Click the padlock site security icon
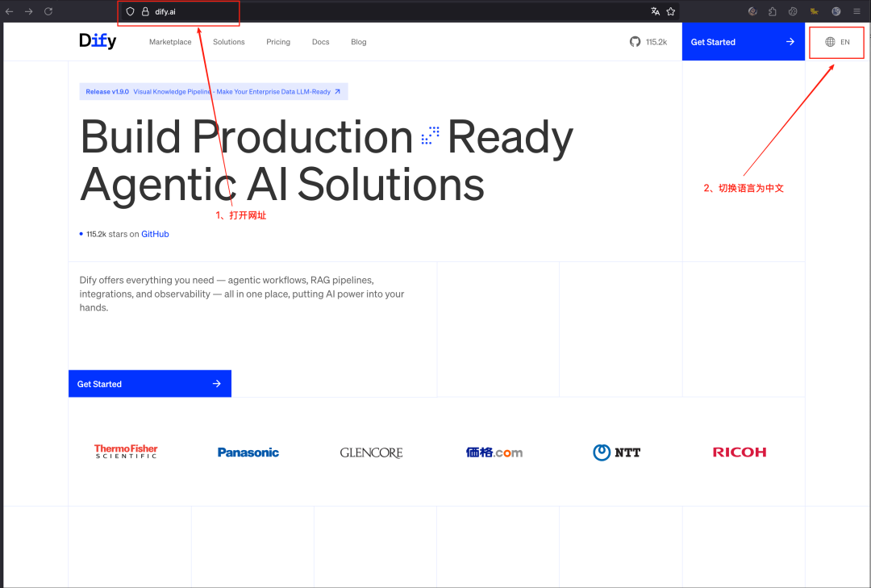This screenshot has width=871, height=588. pyautogui.click(x=145, y=11)
